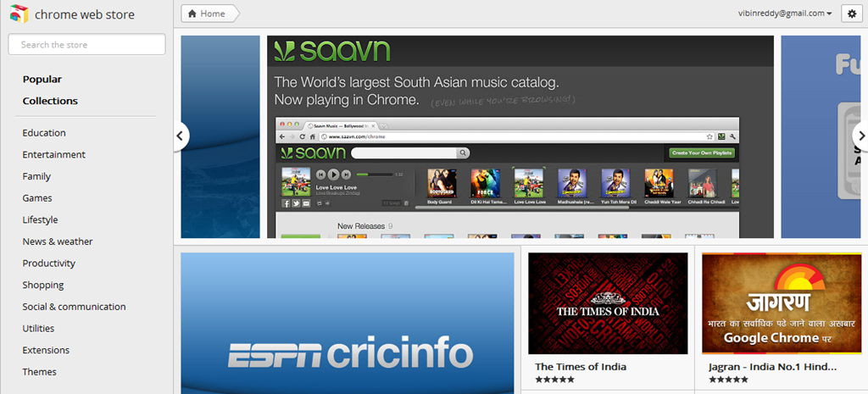The width and height of the screenshot is (868, 394).
Task: Select the Utilities category
Action: 38,328
